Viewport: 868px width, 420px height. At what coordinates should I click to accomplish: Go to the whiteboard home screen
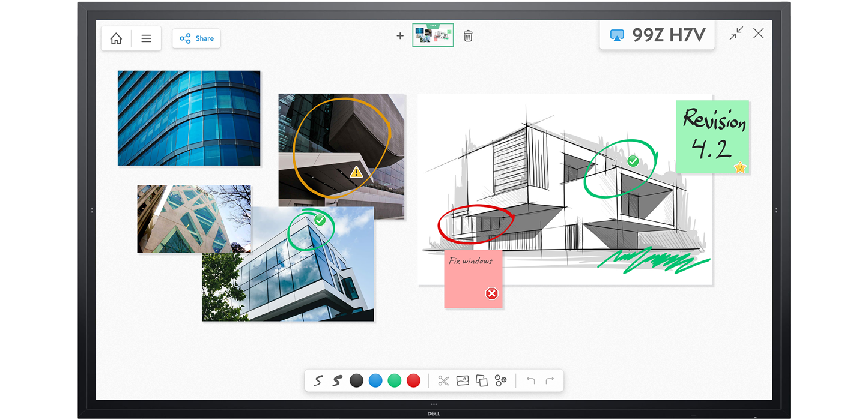(116, 38)
